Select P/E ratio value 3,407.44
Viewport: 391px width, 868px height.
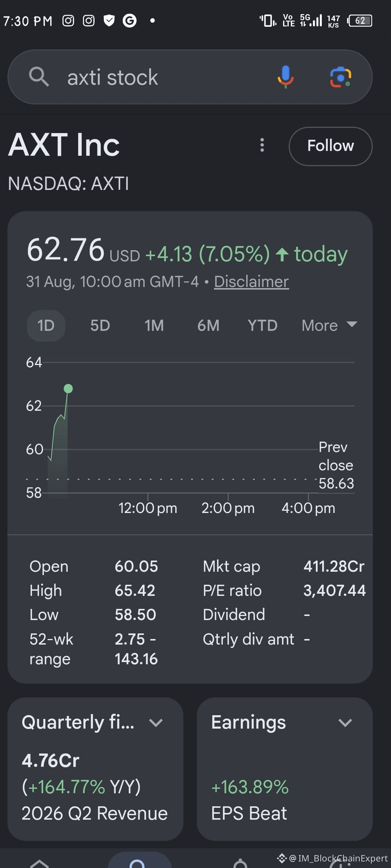click(x=334, y=591)
